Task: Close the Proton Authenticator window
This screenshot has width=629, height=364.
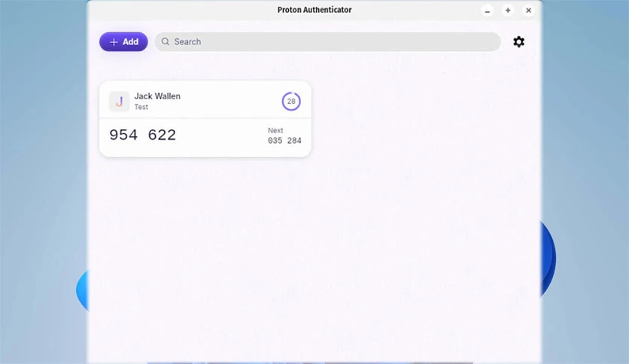Action: pyautogui.click(x=528, y=11)
